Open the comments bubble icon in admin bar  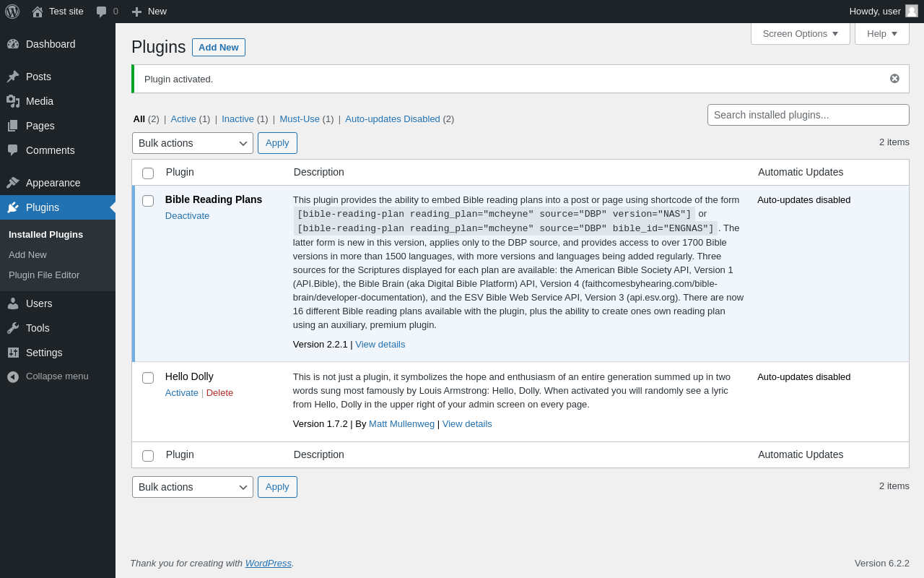[x=102, y=12]
